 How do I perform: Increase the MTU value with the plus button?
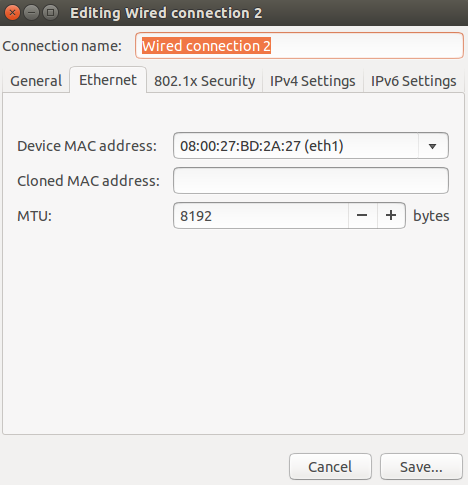point(391,216)
